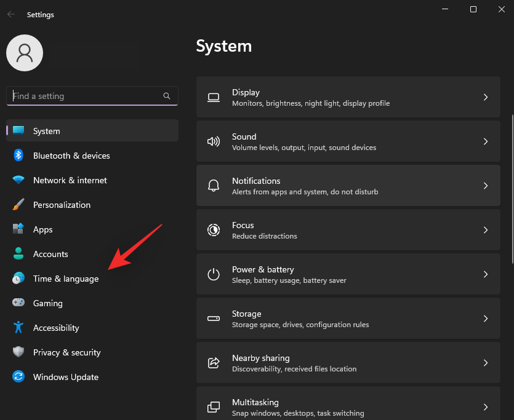This screenshot has height=420, width=514.
Task: Switch to Privacy & security section
Action: click(x=67, y=352)
